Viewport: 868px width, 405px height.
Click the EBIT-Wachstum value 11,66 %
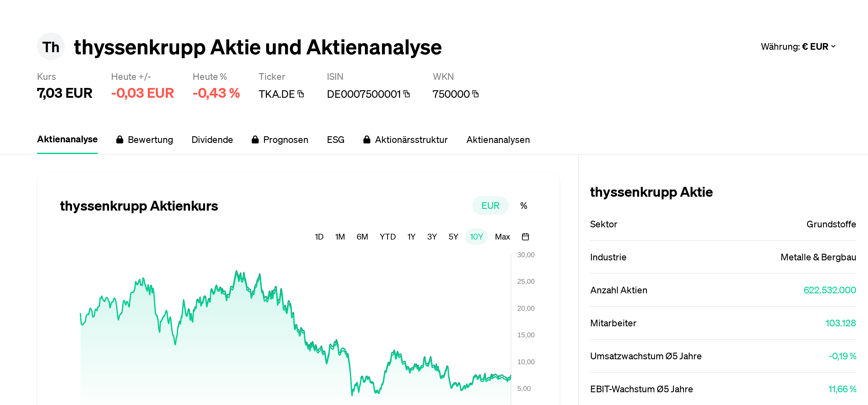tap(842, 389)
